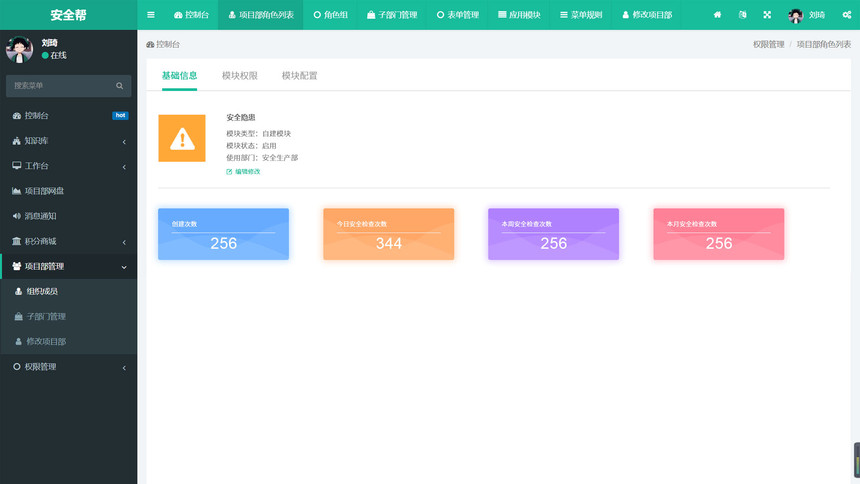Click the 今日安全检查次数 orange card
The image size is (860, 484).
coord(388,234)
